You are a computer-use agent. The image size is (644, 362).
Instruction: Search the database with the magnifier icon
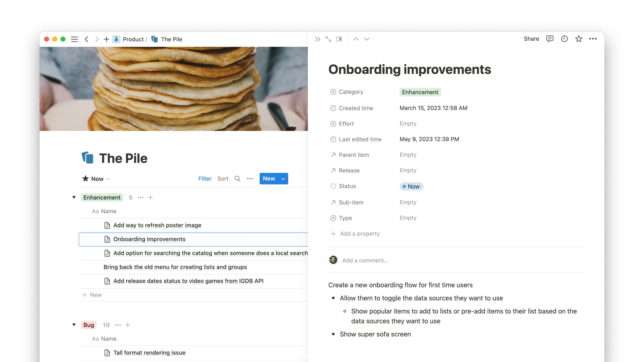pyautogui.click(x=237, y=179)
